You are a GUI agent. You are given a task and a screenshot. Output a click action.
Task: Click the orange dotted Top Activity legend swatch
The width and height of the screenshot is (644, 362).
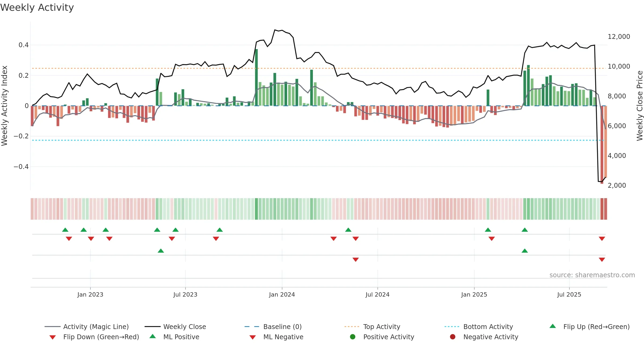coord(352,327)
